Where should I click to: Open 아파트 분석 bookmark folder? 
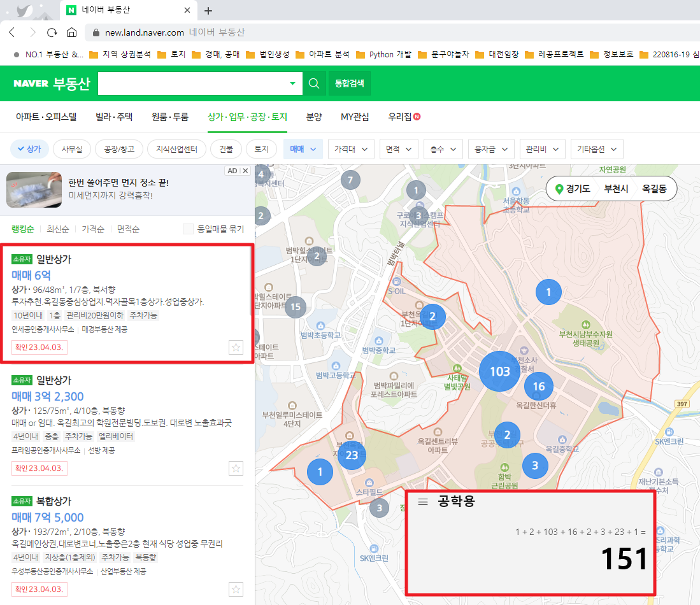click(323, 55)
